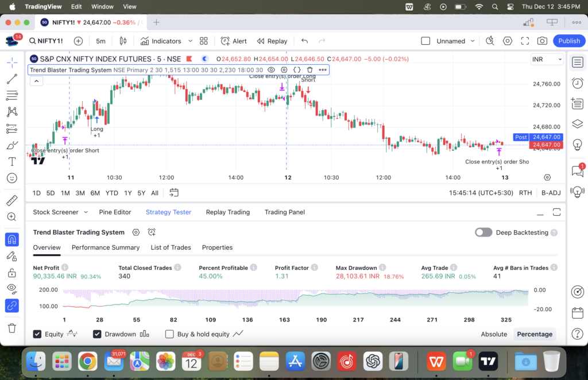This screenshot has width=588, height=380.
Task: Expand the Stock Screener dropdown arrow
Action: coord(86,212)
